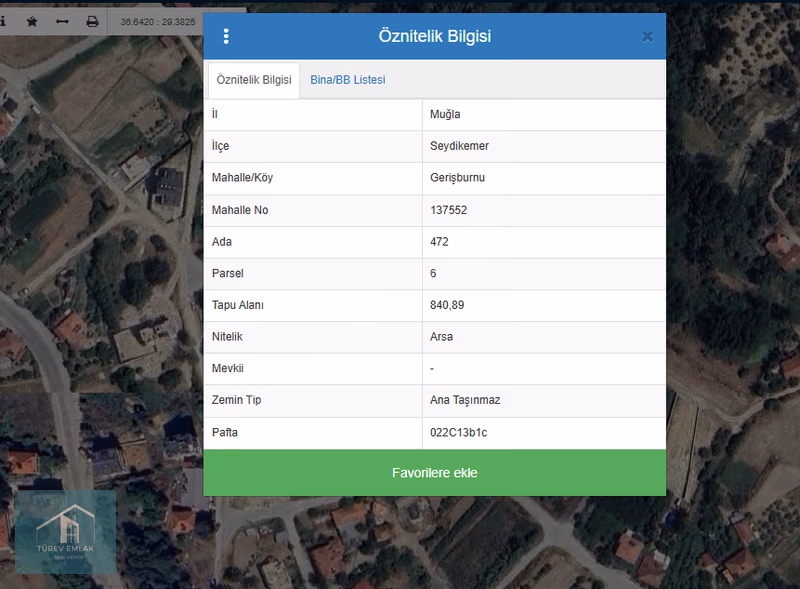Switch to the Bina/BB Listesi tab
The width and height of the screenshot is (800, 589).
point(347,80)
